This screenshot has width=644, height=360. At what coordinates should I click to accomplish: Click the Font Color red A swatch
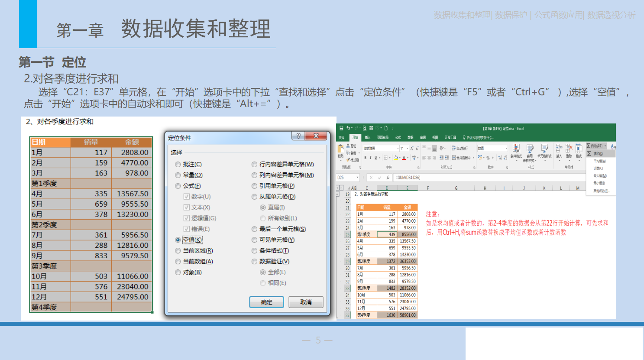pos(404,158)
